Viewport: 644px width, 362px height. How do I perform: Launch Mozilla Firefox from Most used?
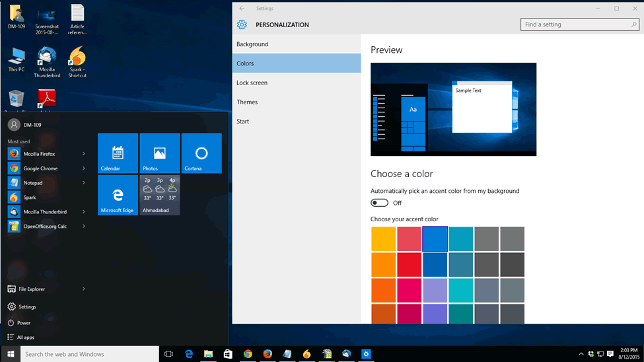47,154
